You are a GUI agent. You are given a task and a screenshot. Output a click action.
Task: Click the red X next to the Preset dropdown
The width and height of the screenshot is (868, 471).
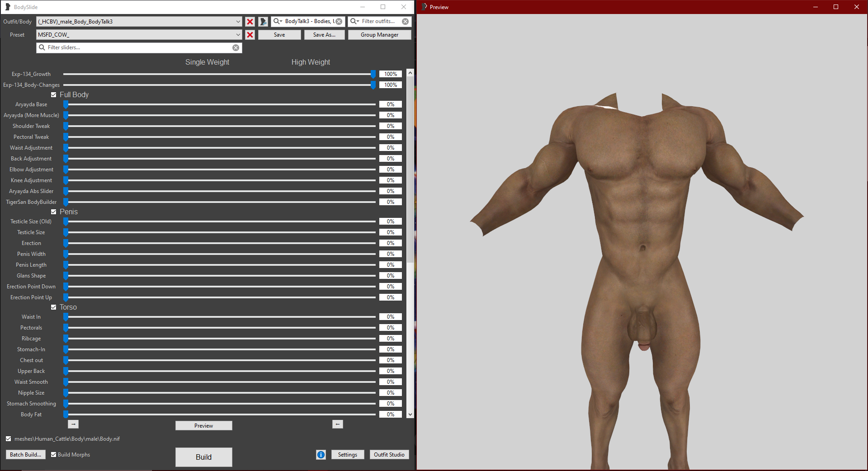250,35
